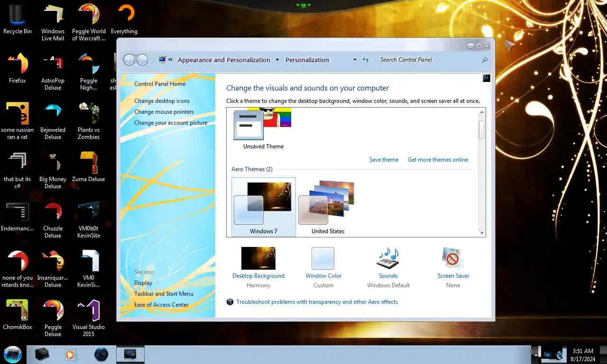Select the Firefox desktop icon
The height and width of the screenshot is (364, 607).
[x=18, y=69]
